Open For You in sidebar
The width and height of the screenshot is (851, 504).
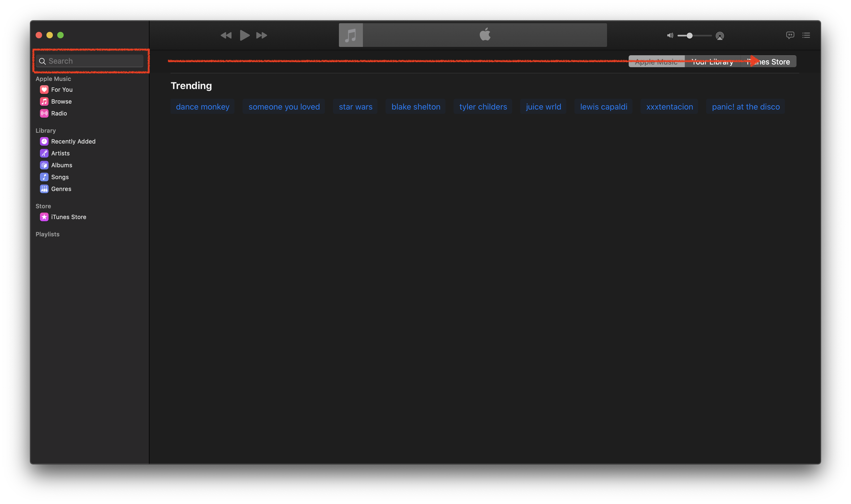(x=62, y=90)
